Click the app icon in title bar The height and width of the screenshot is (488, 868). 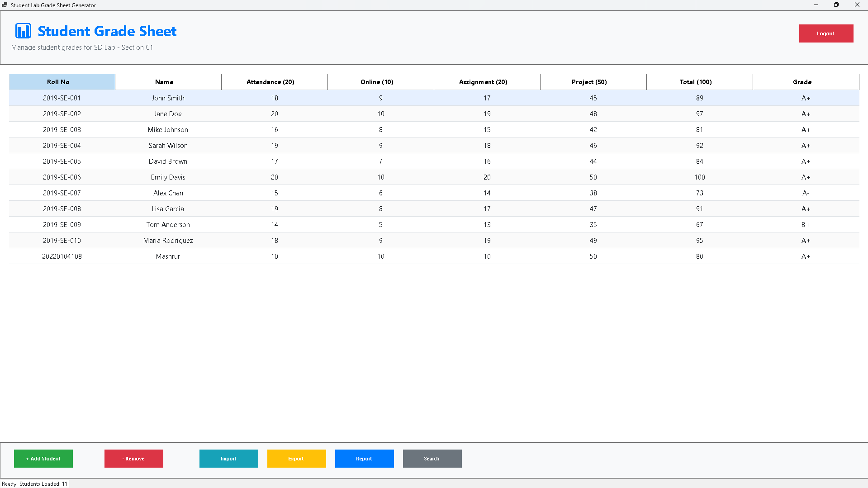(x=5, y=5)
